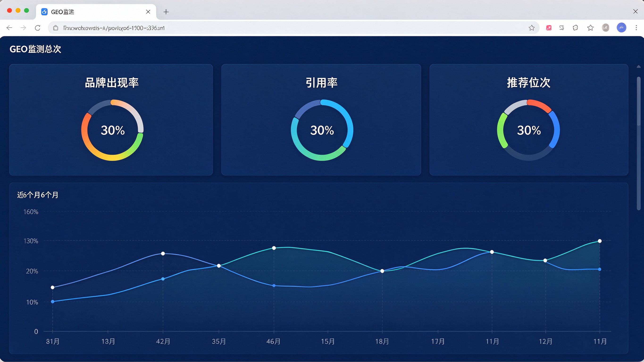Open the blue profile avatar
Viewport: 644px width, 362px height.
621,28
